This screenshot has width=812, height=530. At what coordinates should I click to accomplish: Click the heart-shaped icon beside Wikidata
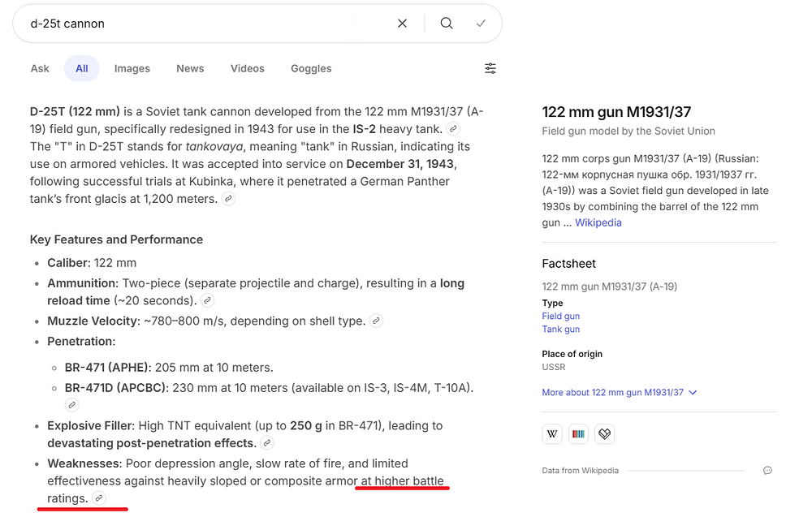coord(604,433)
